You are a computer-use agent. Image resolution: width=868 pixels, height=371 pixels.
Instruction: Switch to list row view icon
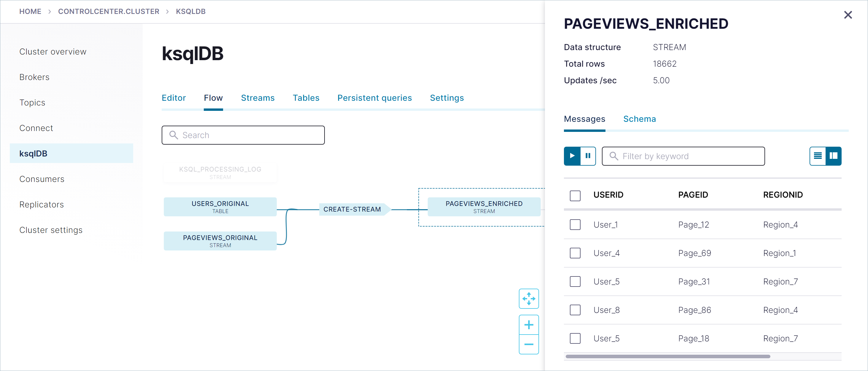pos(818,156)
